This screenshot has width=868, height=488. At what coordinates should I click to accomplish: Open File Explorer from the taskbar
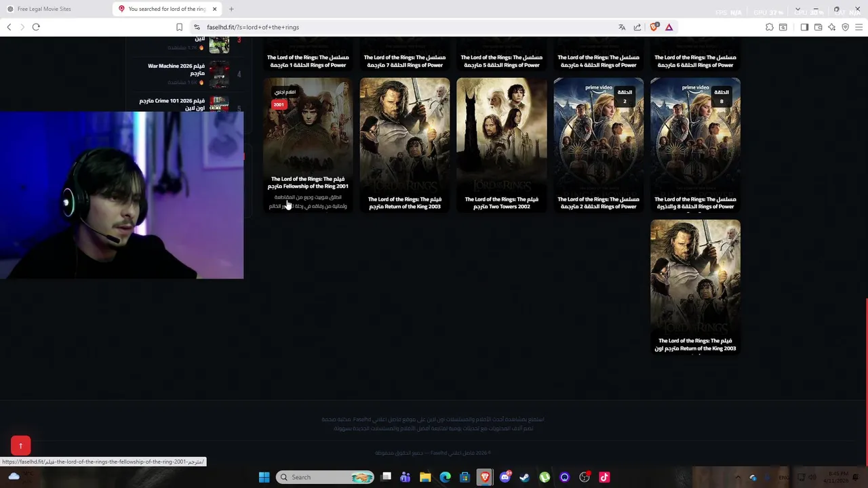click(425, 477)
